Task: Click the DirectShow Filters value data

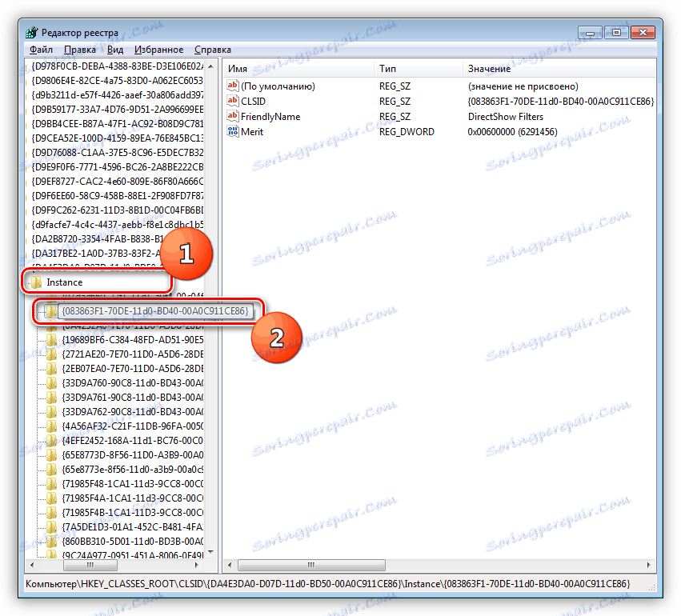Action: pos(506,117)
